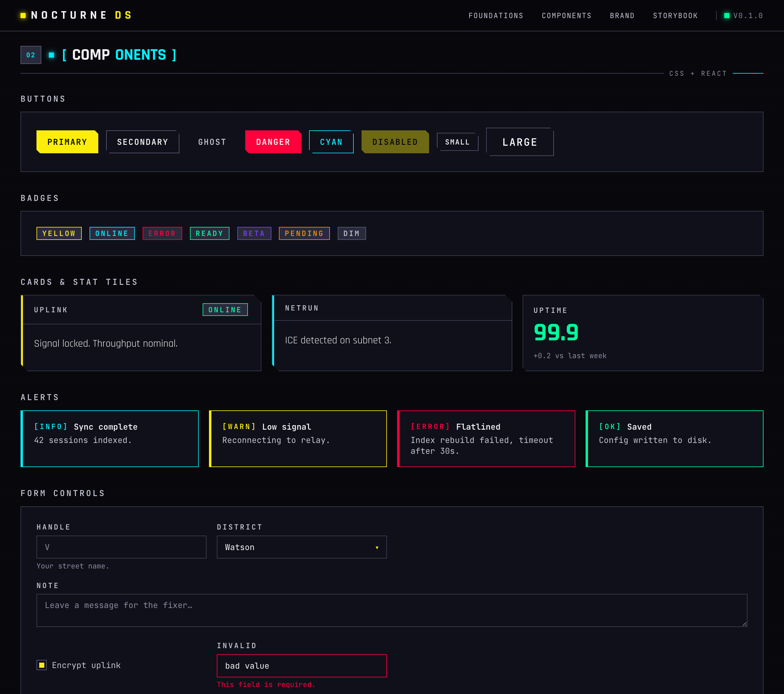Click the yellow District dropdown arrow
Image resolution: width=784 pixels, height=694 pixels.
click(x=377, y=548)
